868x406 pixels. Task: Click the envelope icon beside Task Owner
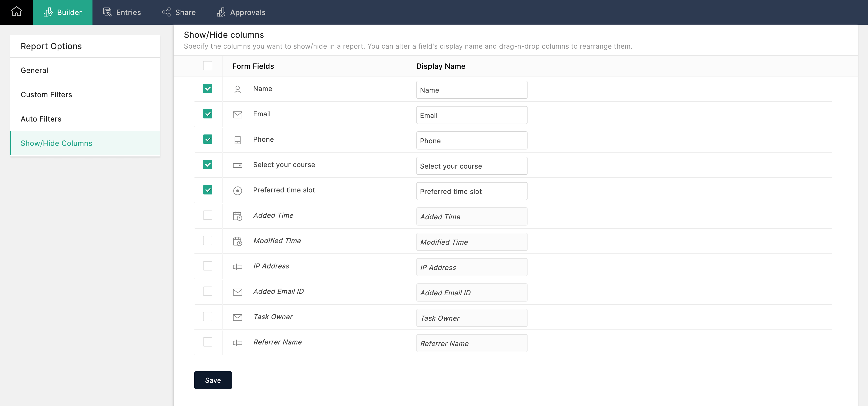point(238,317)
